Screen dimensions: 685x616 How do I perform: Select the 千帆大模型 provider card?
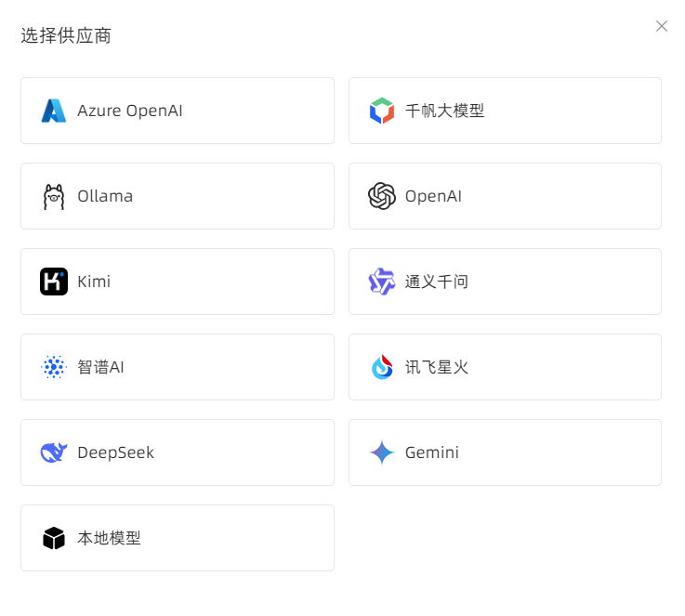(x=505, y=111)
